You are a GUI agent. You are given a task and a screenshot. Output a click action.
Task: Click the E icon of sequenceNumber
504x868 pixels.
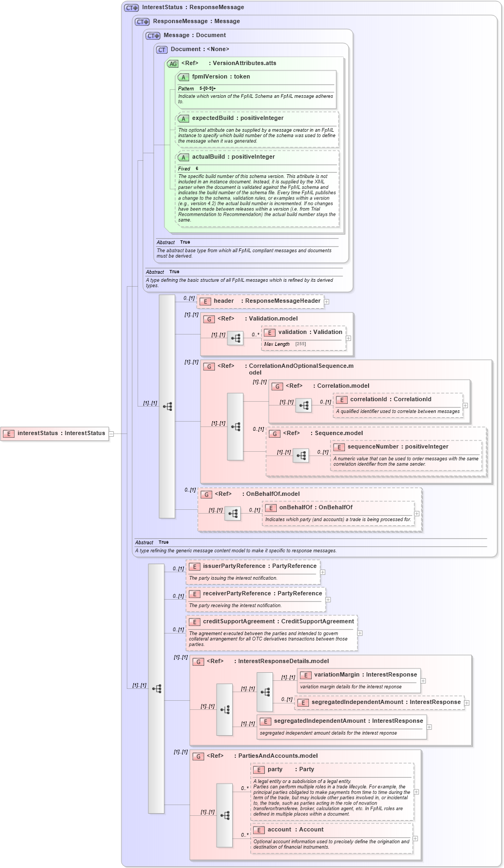(x=339, y=447)
